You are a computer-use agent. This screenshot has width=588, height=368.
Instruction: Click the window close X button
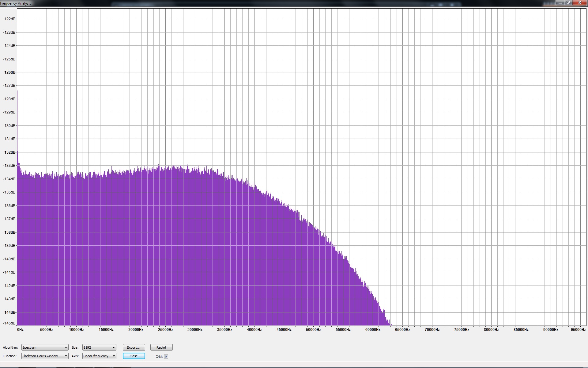coord(580,3)
